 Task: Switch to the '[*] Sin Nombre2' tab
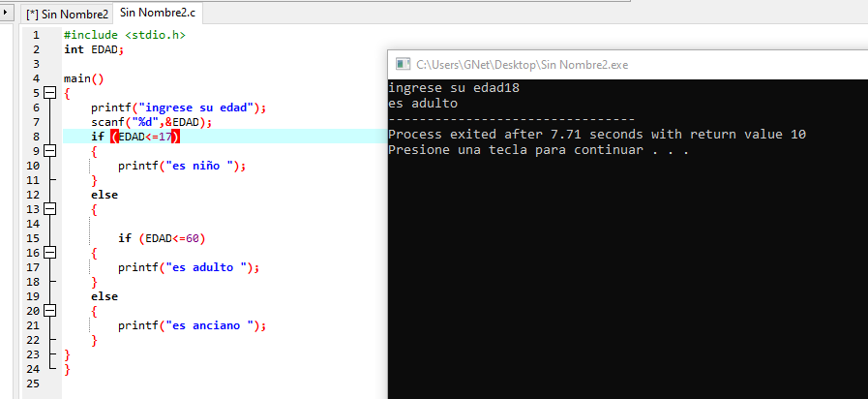point(67,14)
